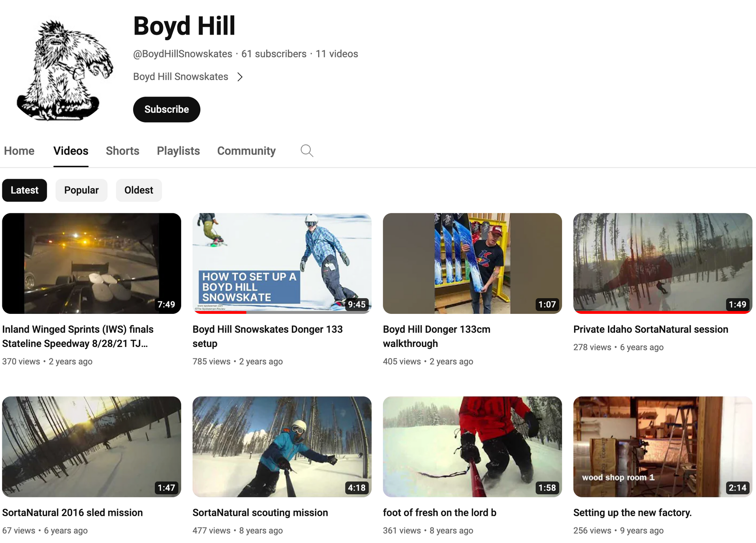The width and height of the screenshot is (756, 543).
Task: Open Inland Winged Sprints video thumbnail
Action: pos(92,263)
